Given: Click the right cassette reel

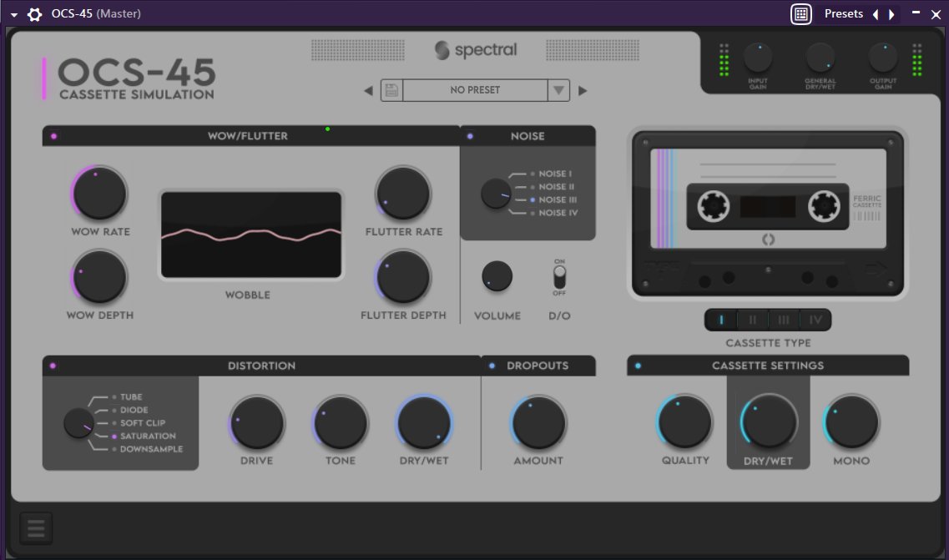Looking at the screenshot, I should pyautogui.click(x=824, y=206).
